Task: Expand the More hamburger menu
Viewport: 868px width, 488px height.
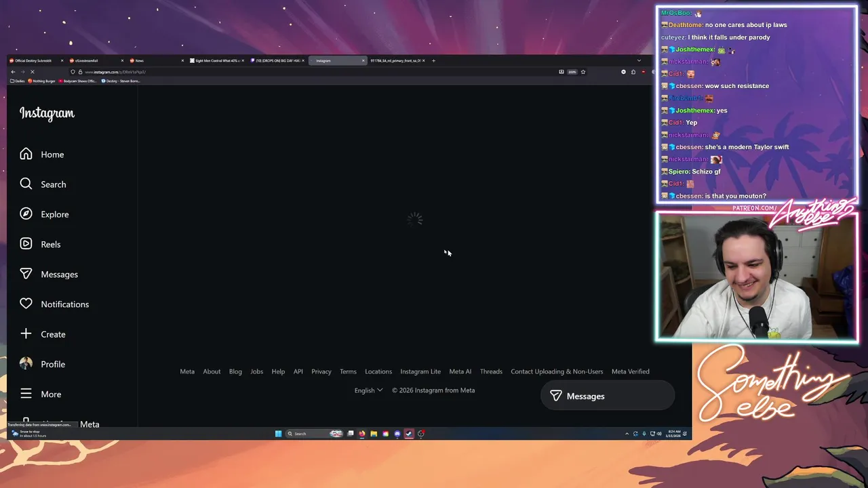Action: pos(41,394)
